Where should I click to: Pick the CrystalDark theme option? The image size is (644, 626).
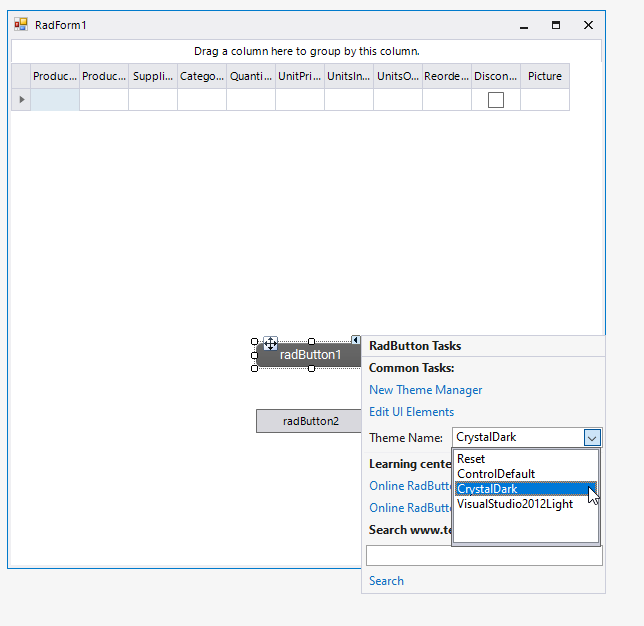pos(487,489)
